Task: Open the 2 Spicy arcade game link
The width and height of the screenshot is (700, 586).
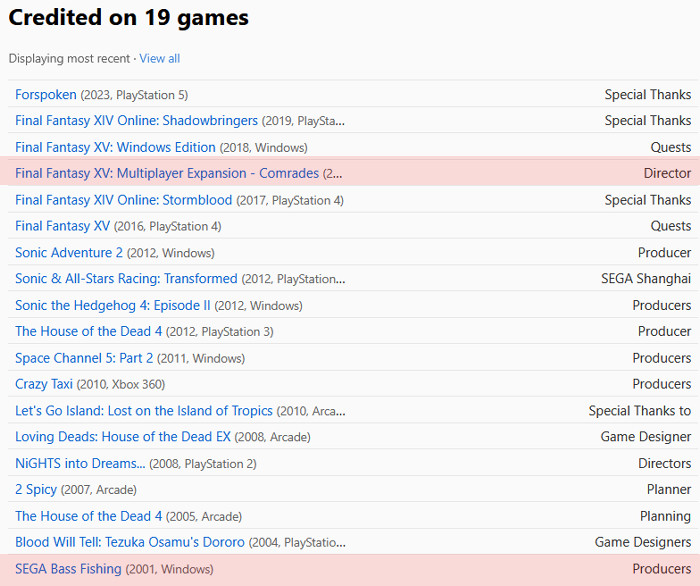Action: [36, 489]
